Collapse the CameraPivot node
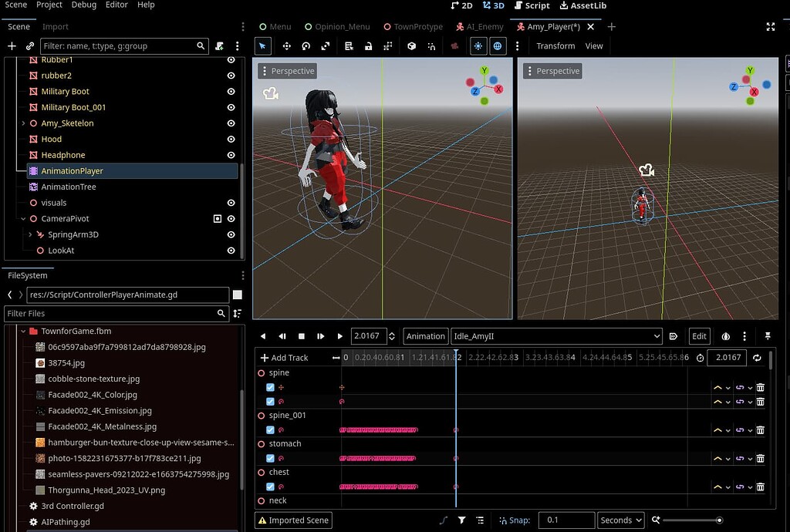This screenshot has height=532, width=790. tap(23, 218)
